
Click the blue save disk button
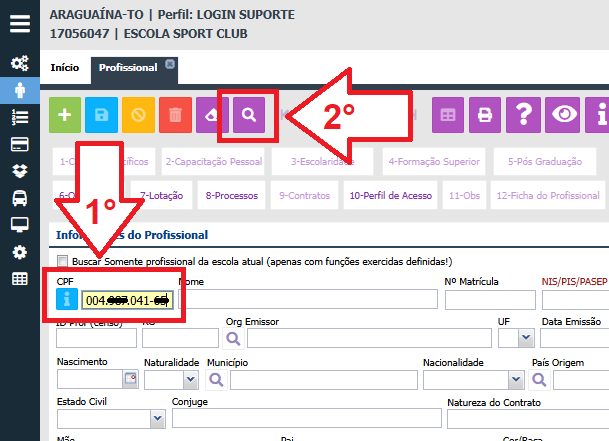coord(101,115)
